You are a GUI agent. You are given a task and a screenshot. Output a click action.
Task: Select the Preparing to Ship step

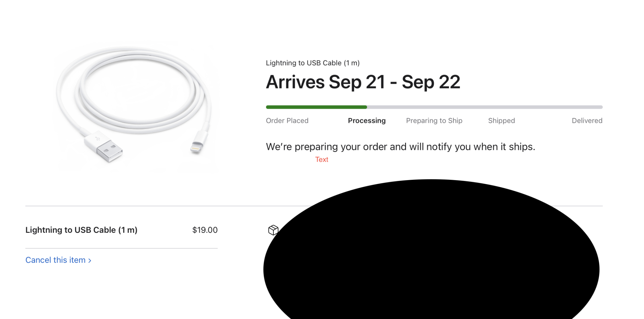coord(434,121)
